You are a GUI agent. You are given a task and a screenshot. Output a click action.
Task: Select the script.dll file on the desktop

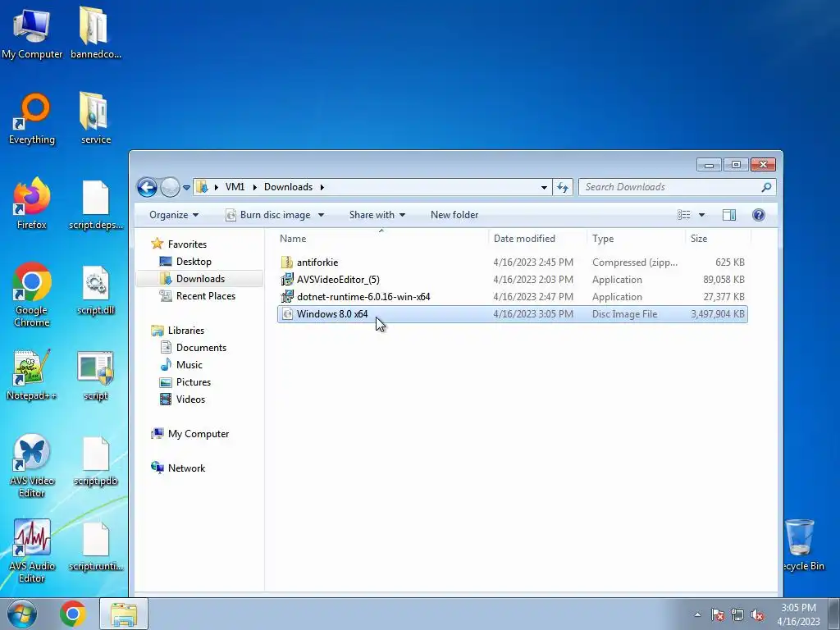click(x=95, y=290)
